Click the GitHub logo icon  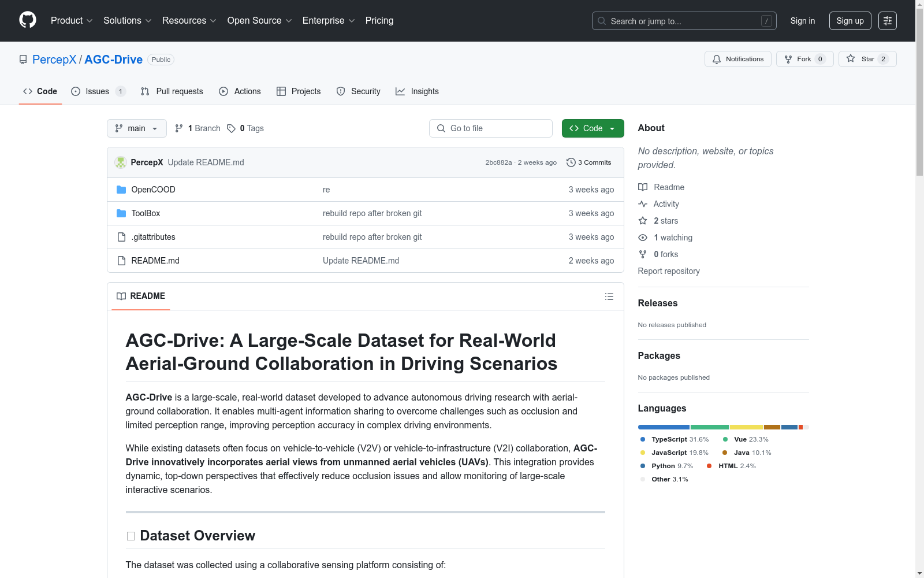coord(28,20)
